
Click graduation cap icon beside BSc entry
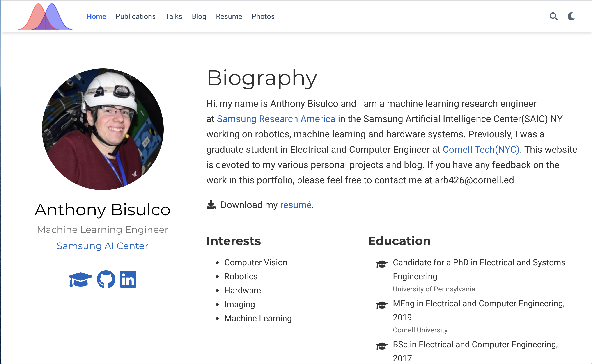click(382, 346)
